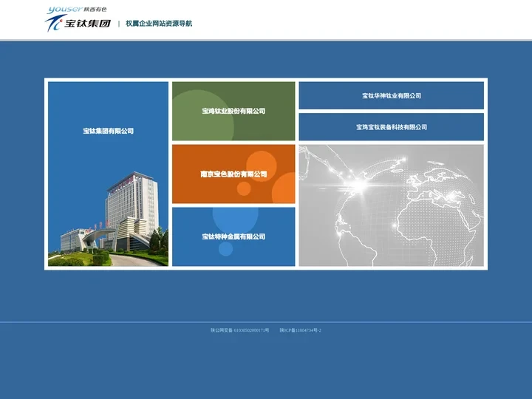Open the 陕ICP备 registration number link
Screen dimensions: 532x399
(300, 330)
